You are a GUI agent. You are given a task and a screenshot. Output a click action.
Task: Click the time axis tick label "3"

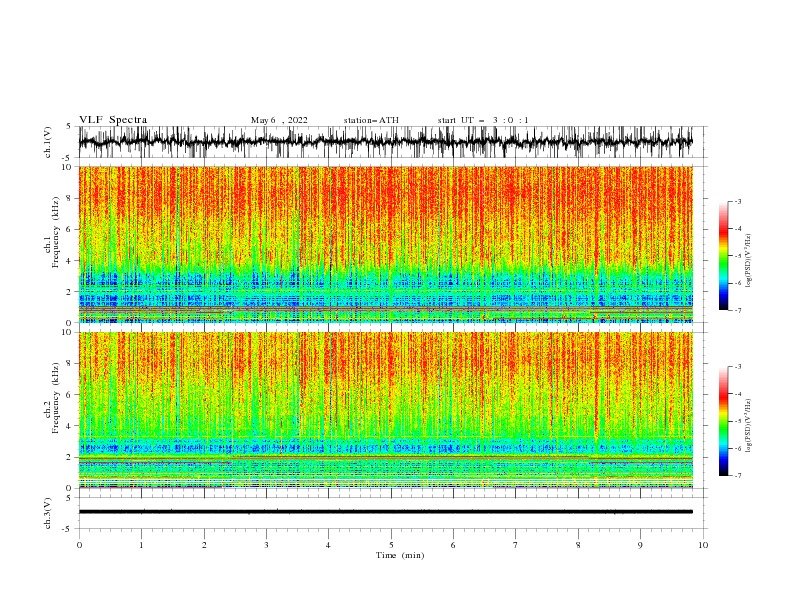(x=266, y=545)
